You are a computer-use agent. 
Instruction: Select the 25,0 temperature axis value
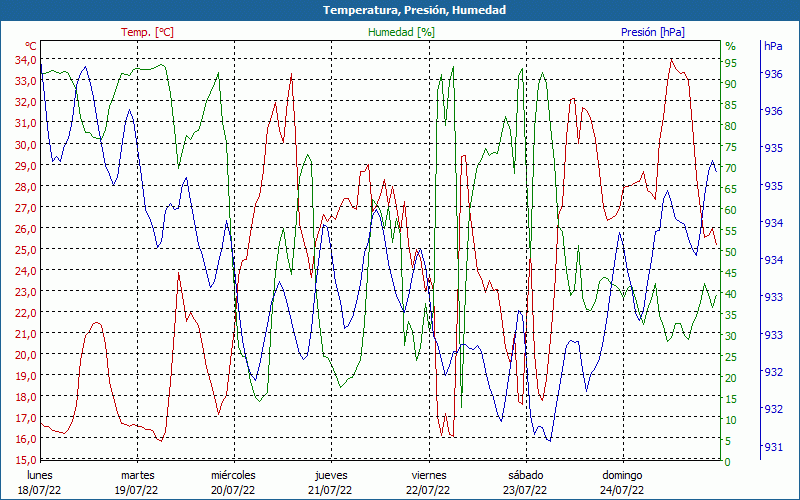coord(25,249)
